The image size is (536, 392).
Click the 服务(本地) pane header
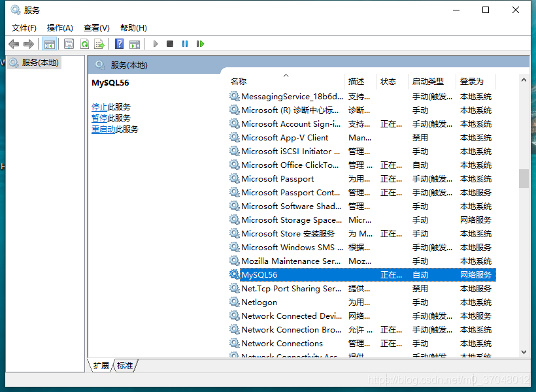click(129, 65)
